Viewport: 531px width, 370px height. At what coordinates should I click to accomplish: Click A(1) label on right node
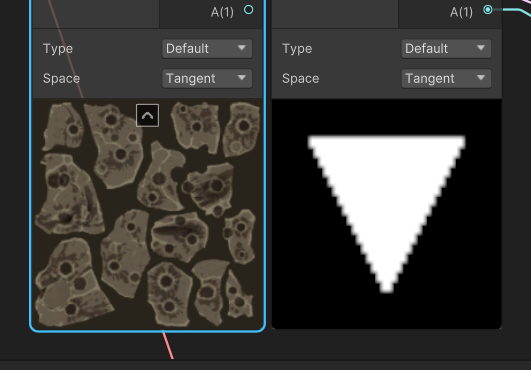461,12
